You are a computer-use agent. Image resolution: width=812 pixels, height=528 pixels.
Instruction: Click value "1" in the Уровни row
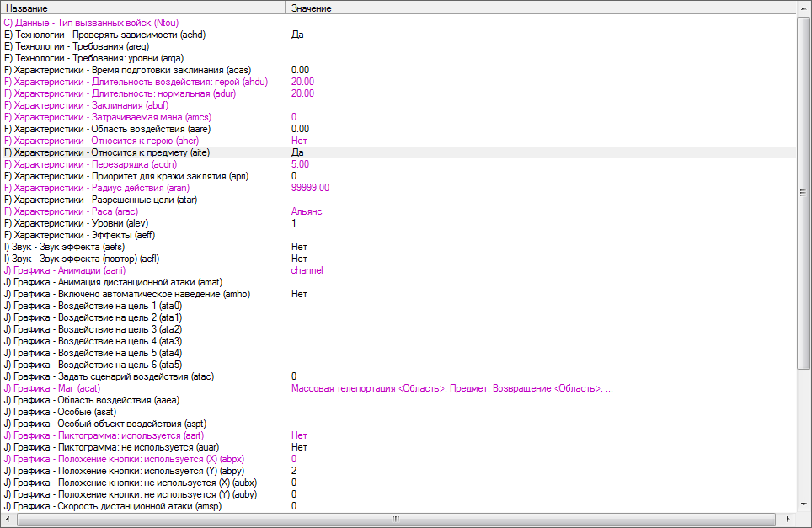294,223
